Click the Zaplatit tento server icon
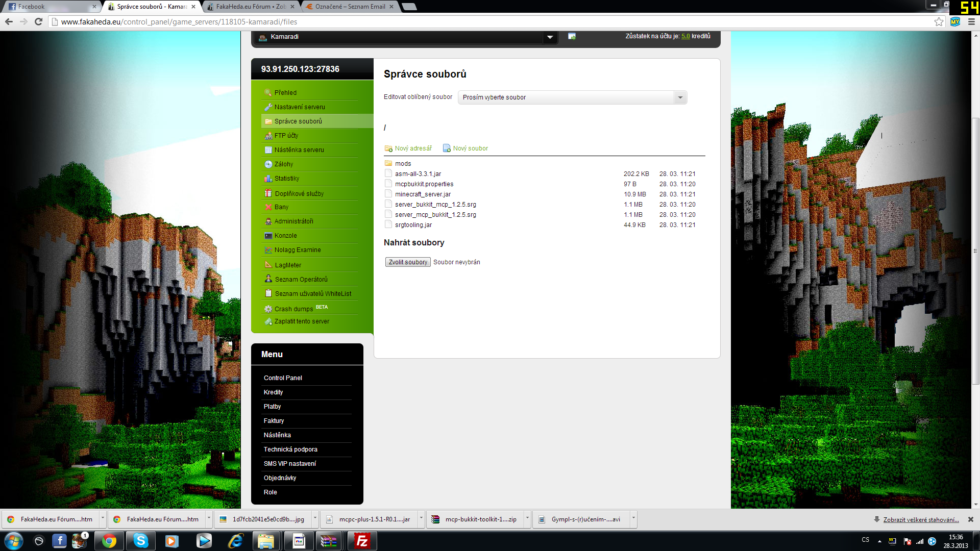Screen dimensions: 980x551 [x=268, y=321]
